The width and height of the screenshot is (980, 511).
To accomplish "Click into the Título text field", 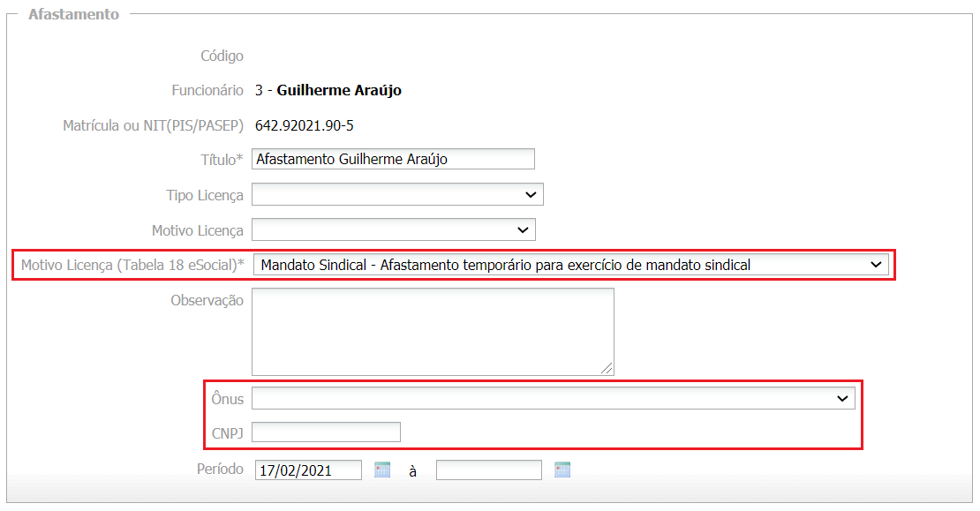I will (x=393, y=159).
